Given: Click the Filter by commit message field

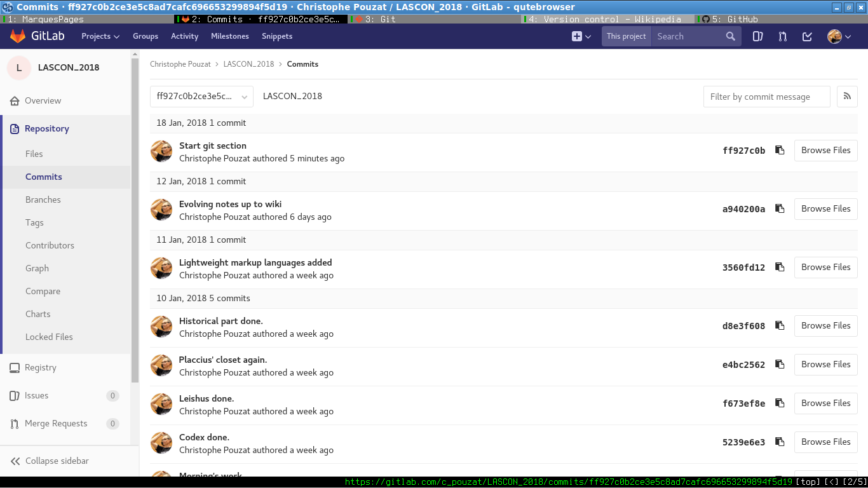Looking at the screenshot, I should click(766, 97).
